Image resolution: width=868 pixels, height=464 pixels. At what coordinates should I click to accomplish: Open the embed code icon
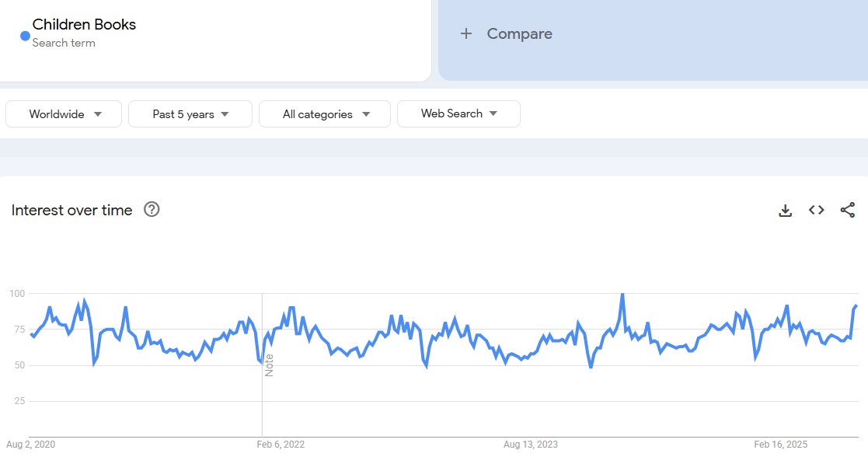point(816,211)
